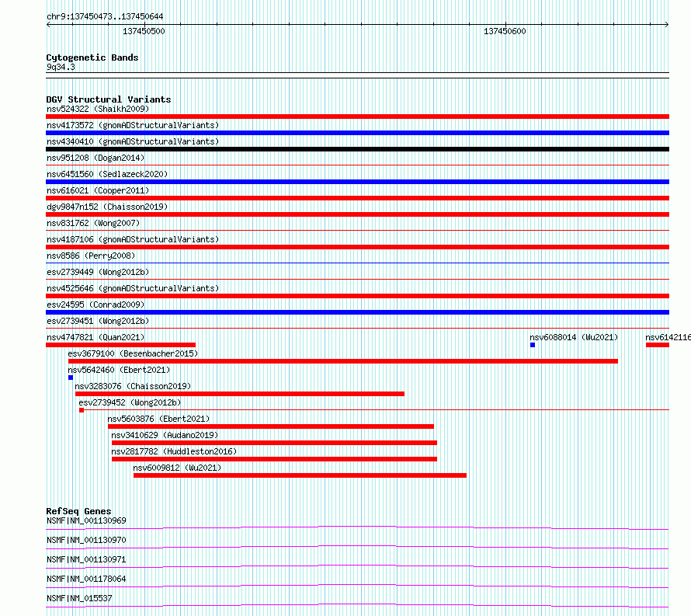The height and width of the screenshot is (616, 691).
Task: Click the red nsv3410629 variant bar
Action: click(275, 443)
